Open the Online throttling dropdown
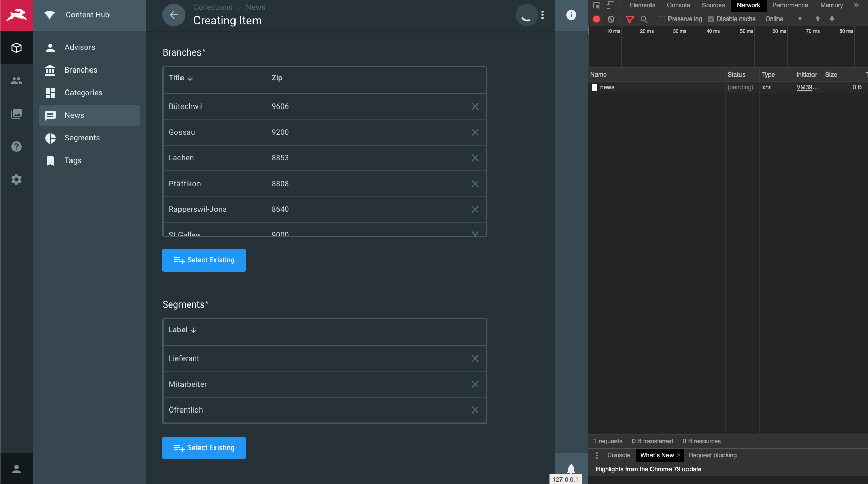This screenshot has width=868, height=484. coord(782,19)
